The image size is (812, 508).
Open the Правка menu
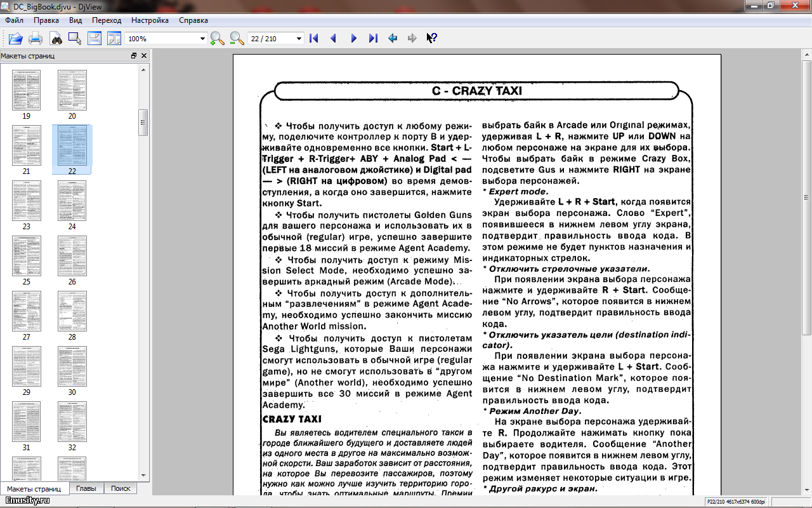pyautogui.click(x=46, y=20)
